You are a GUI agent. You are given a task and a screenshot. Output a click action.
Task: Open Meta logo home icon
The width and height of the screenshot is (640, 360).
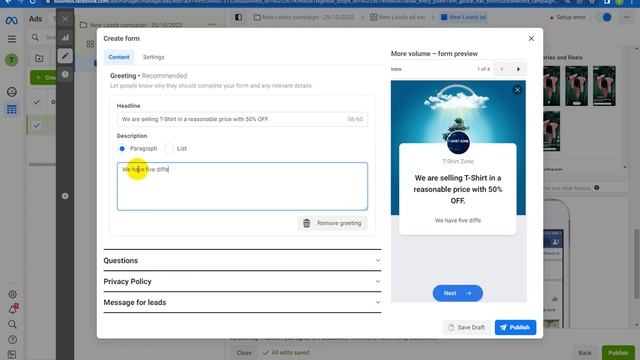click(11, 20)
